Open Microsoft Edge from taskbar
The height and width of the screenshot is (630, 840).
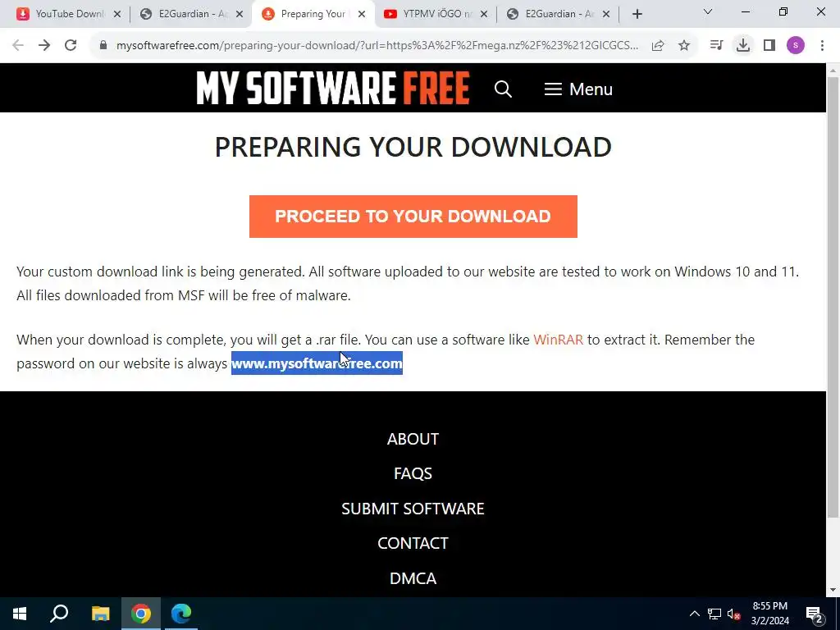pyautogui.click(x=181, y=614)
